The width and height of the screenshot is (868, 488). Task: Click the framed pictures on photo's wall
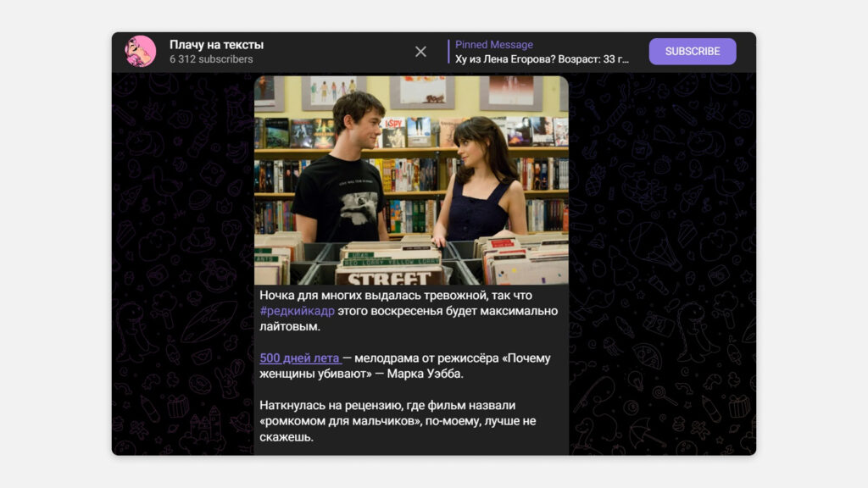(x=421, y=90)
